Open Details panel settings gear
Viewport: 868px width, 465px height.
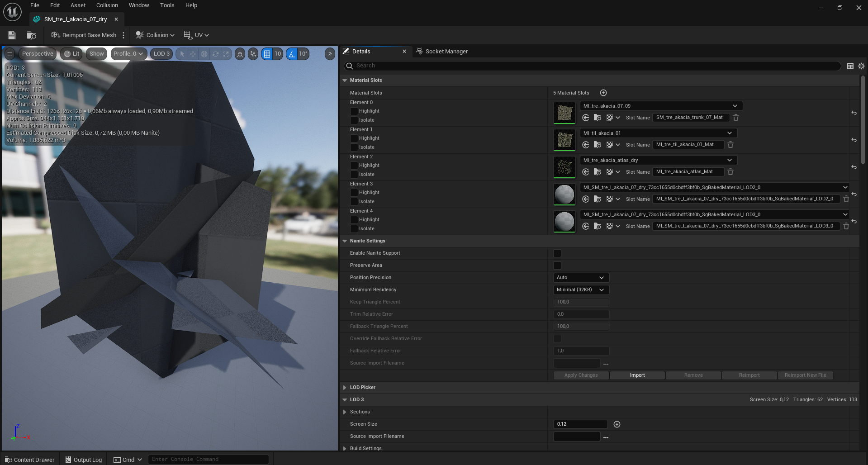pos(861,66)
